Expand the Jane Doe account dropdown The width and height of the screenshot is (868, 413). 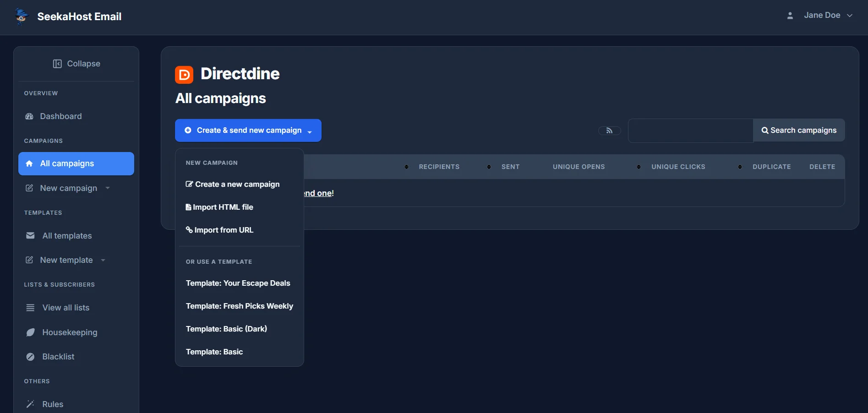pyautogui.click(x=850, y=16)
